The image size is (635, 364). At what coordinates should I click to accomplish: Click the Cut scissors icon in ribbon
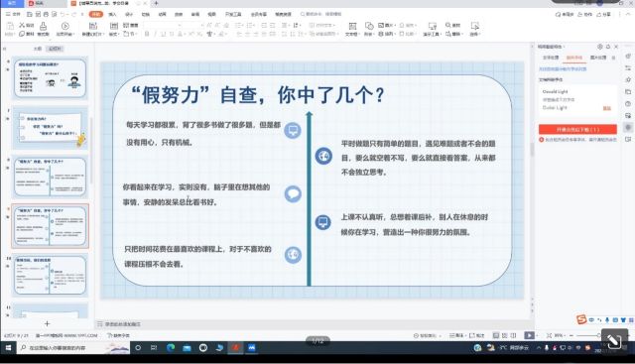(x=22, y=25)
